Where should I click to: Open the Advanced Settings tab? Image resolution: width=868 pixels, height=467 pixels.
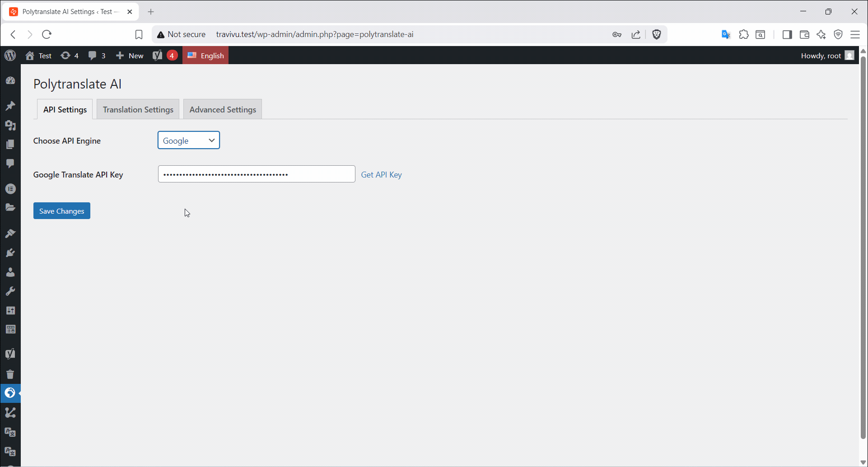click(x=222, y=109)
